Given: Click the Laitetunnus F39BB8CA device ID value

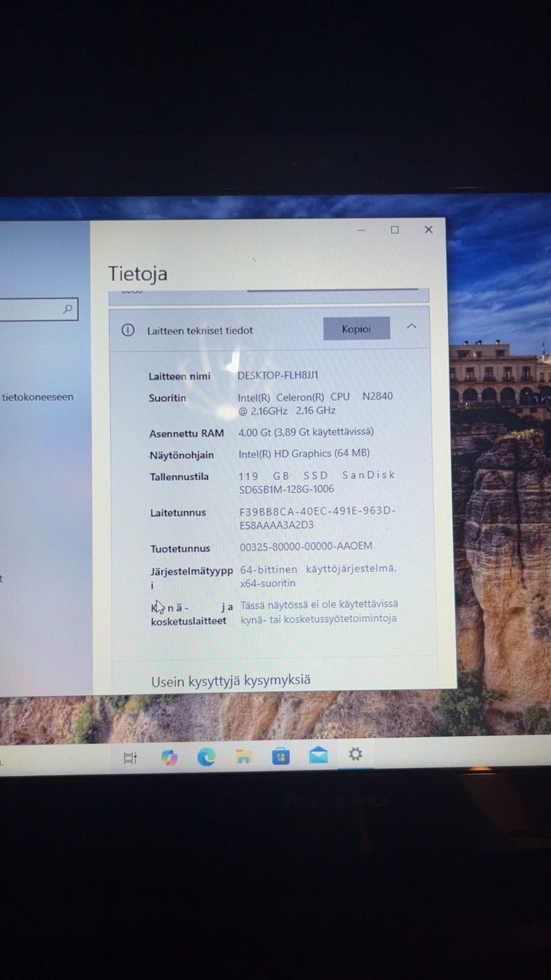Looking at the screenshot, I should point(317,518).
